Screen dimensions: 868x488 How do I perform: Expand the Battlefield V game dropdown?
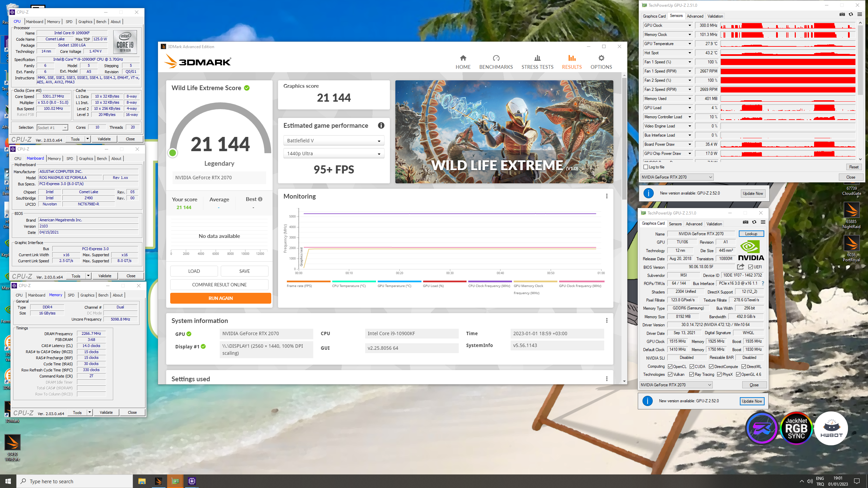pos(334,141)
